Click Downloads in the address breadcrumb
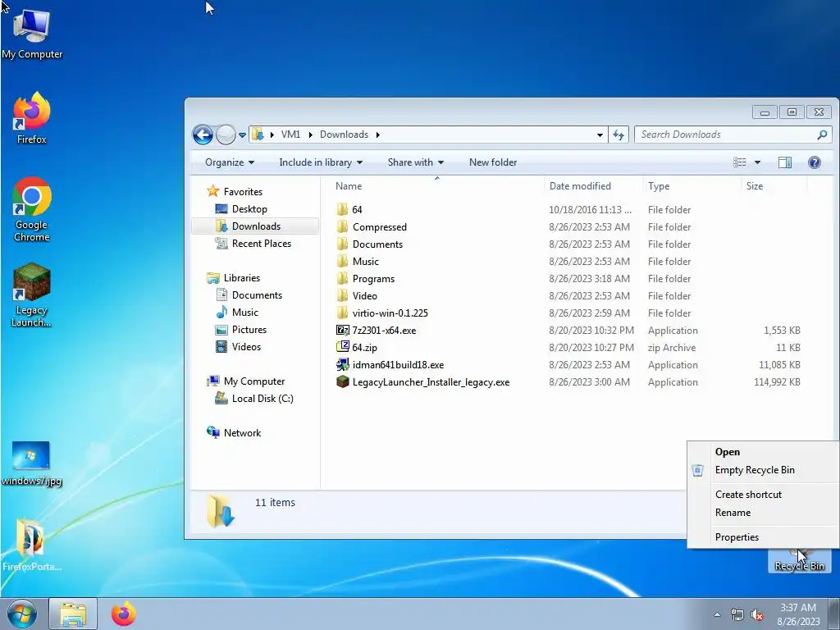 (x=344, y=135)
